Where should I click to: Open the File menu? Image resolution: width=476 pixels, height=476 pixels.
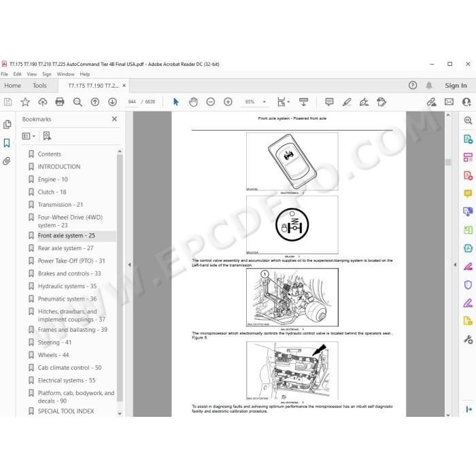coord(4,74)
